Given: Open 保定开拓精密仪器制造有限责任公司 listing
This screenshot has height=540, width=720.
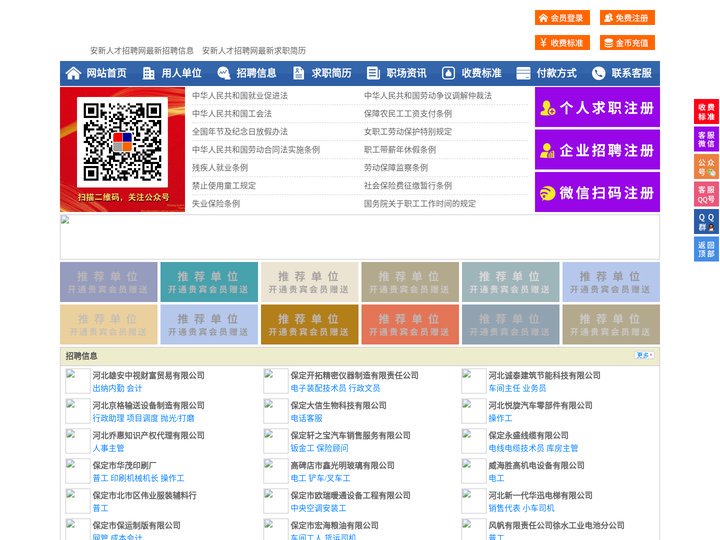Looking at the screenshot, I should click(354, 375).
